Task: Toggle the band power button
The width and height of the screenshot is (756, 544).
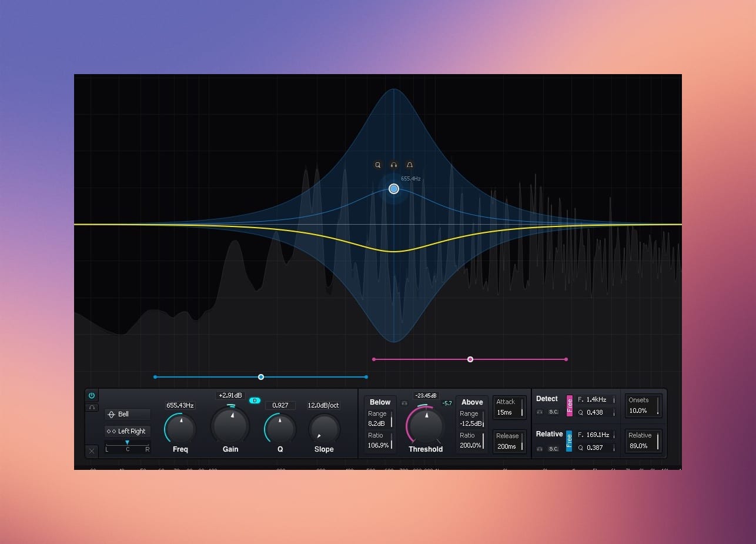Action: (92, 395)
